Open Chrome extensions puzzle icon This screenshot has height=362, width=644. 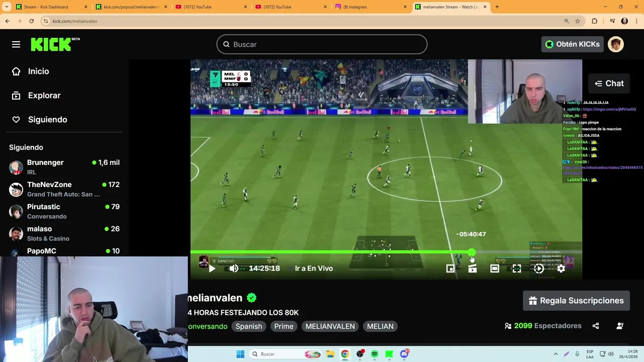tap(595, 21)
